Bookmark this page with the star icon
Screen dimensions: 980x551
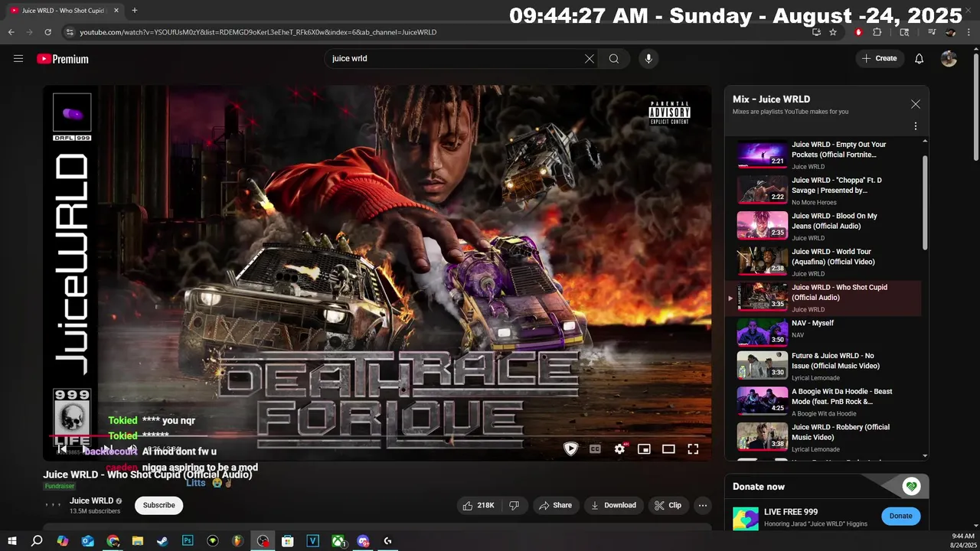coord(833,32)
